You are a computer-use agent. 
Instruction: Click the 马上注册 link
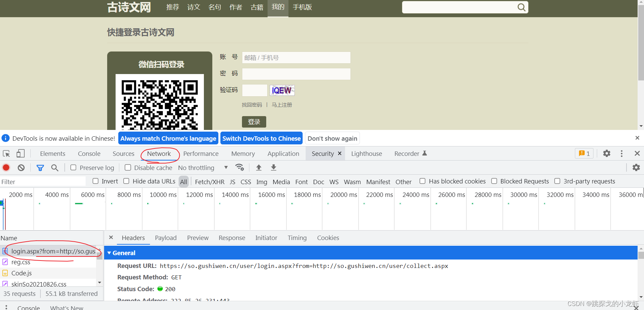tap(282, 105)
